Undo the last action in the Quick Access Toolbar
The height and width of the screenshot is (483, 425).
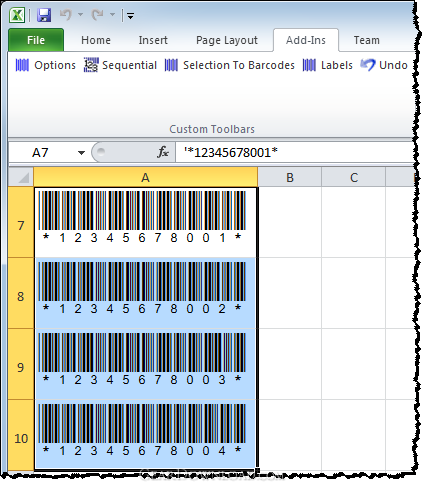pos(66,15)
